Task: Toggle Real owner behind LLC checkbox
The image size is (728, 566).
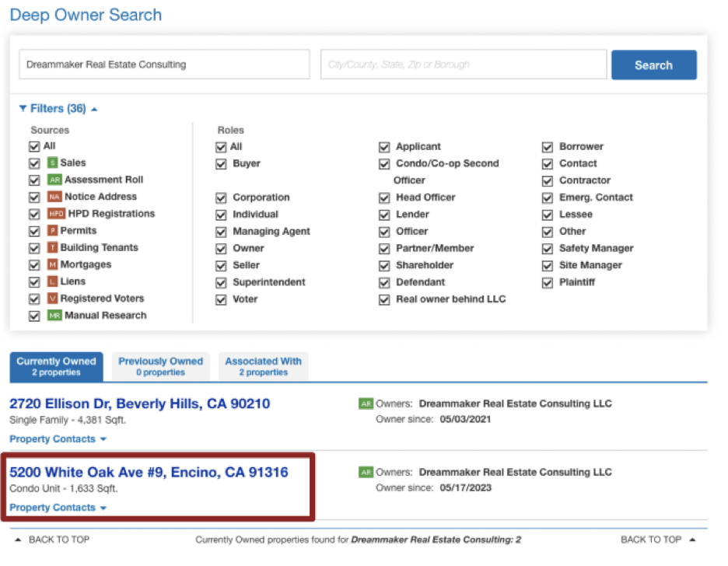Action: point(384,299)
